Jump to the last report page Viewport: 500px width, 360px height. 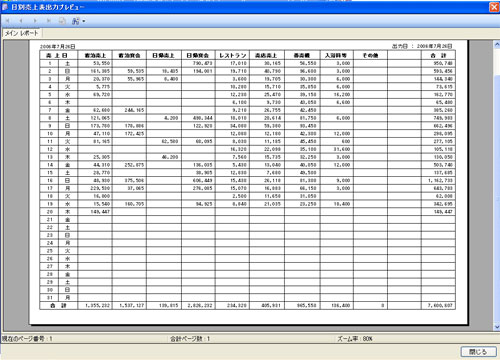49,21
